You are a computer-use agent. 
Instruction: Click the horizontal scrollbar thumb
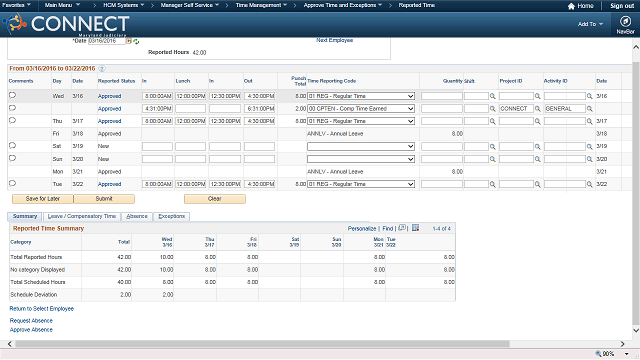click(262, 344)
